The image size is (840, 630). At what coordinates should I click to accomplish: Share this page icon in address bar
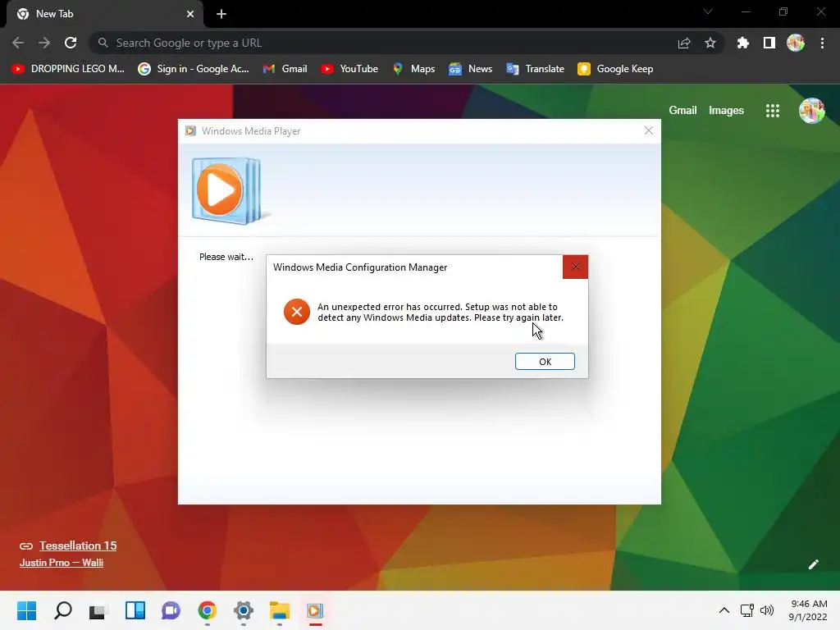click(684, 43)
